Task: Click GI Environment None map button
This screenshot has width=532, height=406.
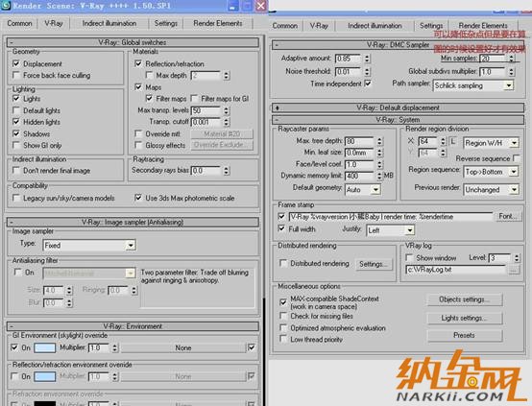Action: pos(183,348)
